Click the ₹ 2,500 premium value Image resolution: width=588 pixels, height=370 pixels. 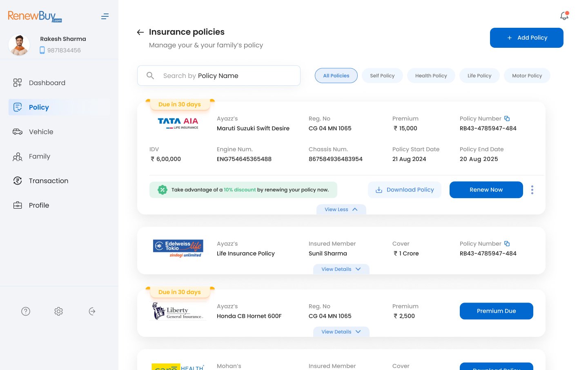tap(404, 316)
